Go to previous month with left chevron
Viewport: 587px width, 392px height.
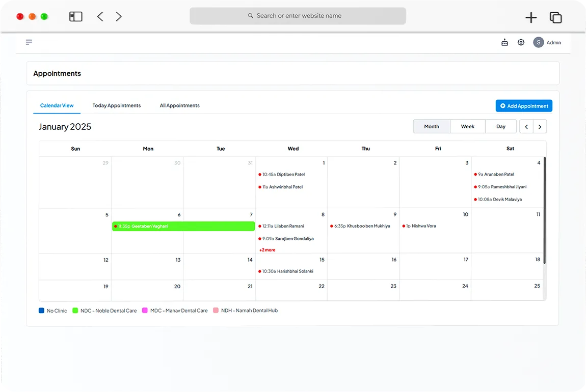(x=526, y=127)
